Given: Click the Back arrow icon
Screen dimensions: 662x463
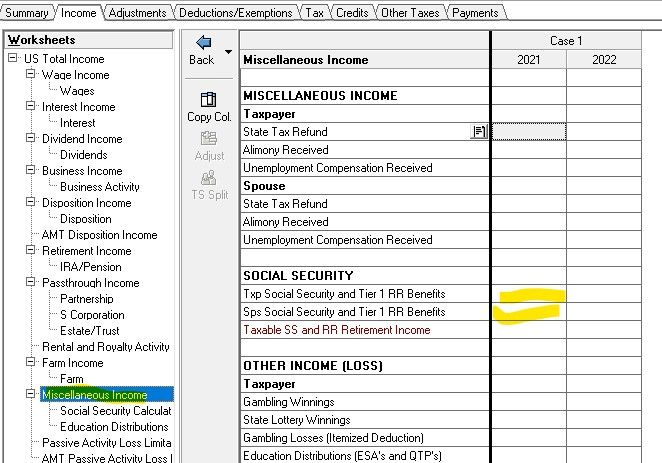Looking at the screenshot, I should [x=203, y=43].
